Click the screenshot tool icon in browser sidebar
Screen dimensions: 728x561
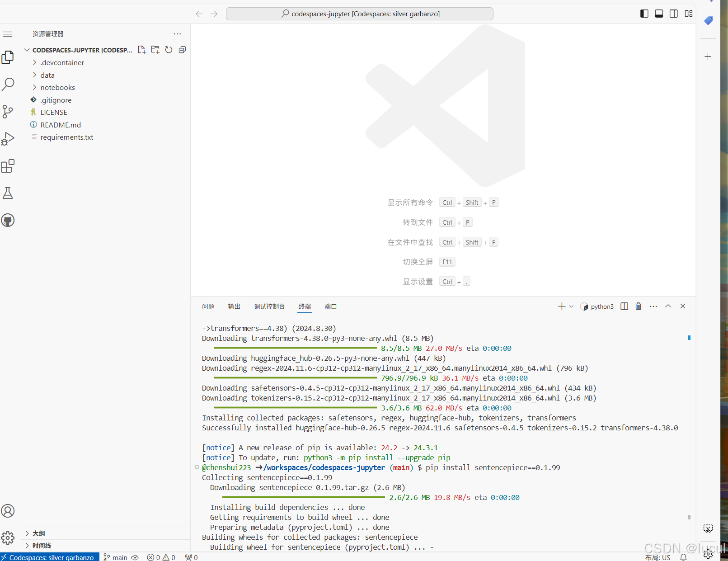click(708, 528)
